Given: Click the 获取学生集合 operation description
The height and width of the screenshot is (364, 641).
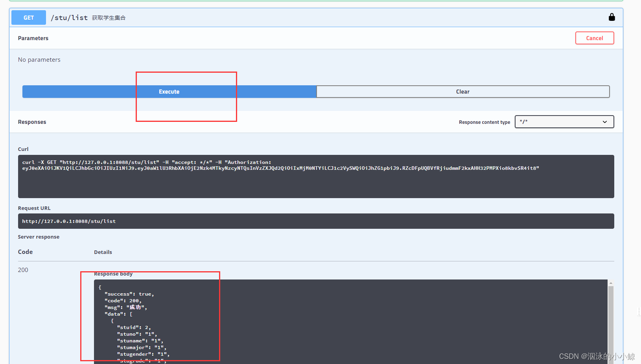Looking at the screenshot, I should click(109, 18).
